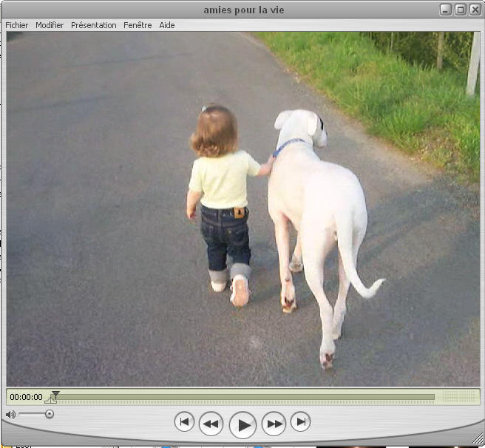The image size is (485, 448).
Task: Open the Modifier menu
Action: (50, 25)
